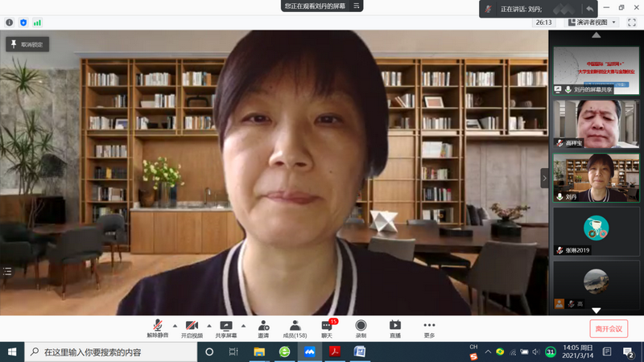
Task: Select 刘丹的屏幕共享 shared screen thumbnail
Action: 596,70
